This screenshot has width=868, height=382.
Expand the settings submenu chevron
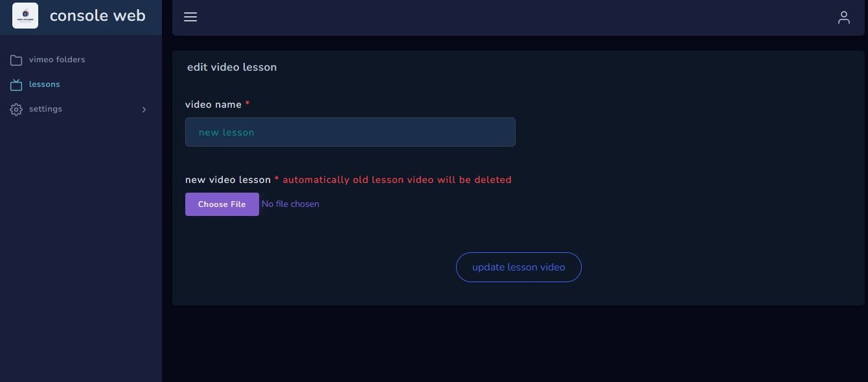pyautogui.click(x=144, y=110)
